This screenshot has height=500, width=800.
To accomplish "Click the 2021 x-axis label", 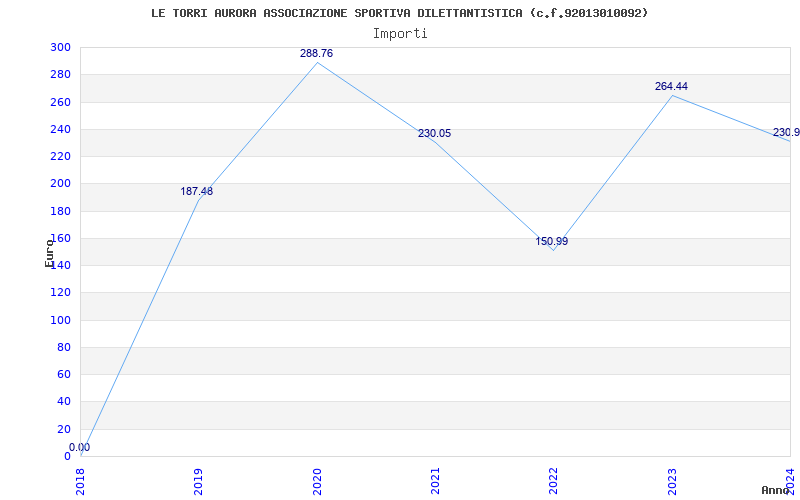I will (435, 481).
